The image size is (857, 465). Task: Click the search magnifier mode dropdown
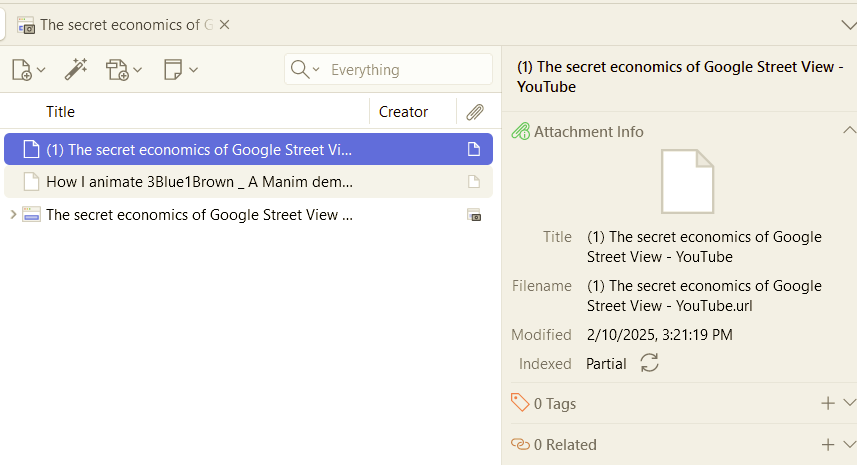(x=305, y=69)
